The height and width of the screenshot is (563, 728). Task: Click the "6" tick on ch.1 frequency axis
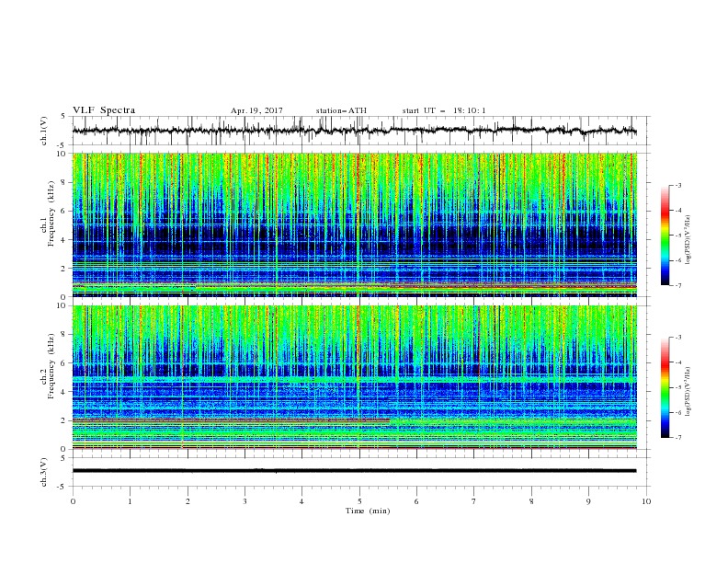point(64,211)
